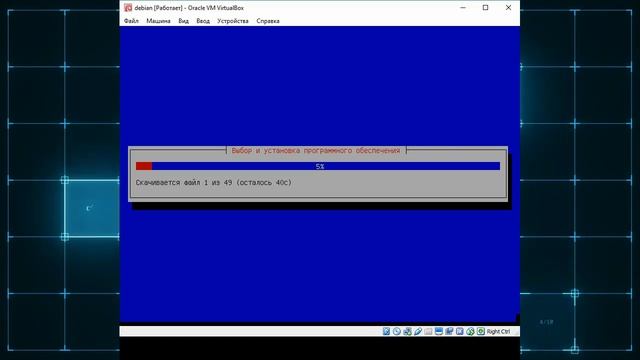Click the USB devices status icon
640x360 pixels.
(x=418, y=331)
